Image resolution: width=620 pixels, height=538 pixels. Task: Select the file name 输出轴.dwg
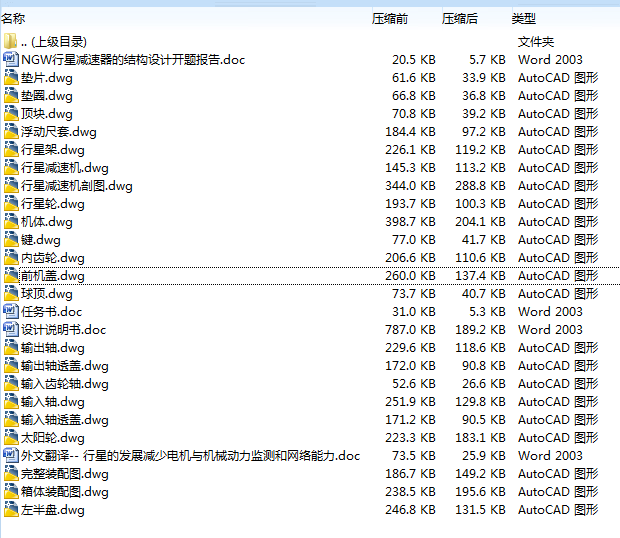(53, 348)
